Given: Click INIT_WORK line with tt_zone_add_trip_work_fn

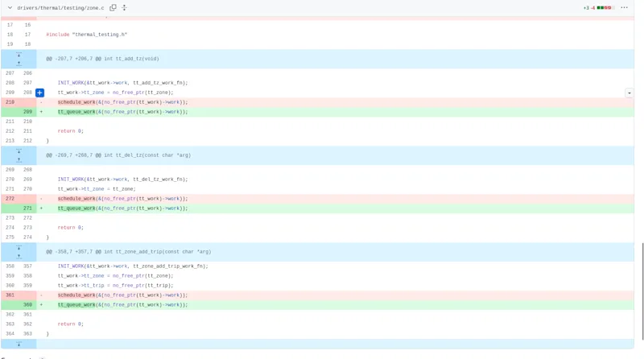Looking at the screenshot, I should (x=133, y=266).
